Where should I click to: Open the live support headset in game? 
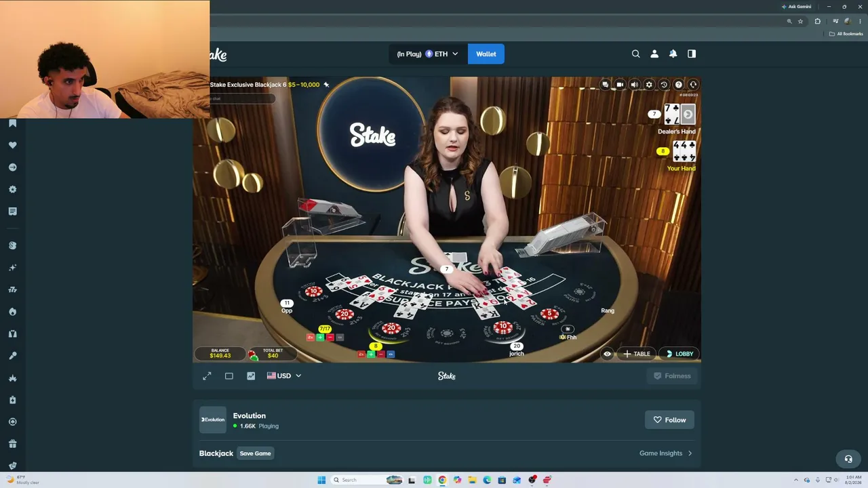(693, 85)
